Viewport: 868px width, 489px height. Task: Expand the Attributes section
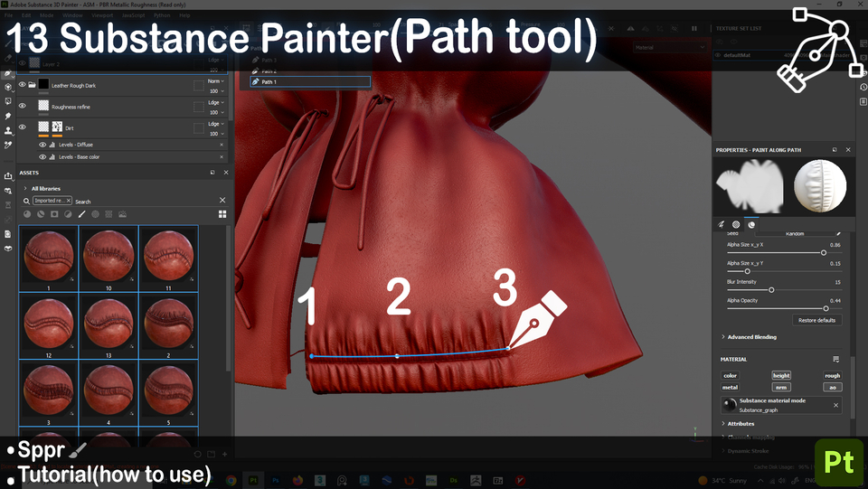point(723,424)
